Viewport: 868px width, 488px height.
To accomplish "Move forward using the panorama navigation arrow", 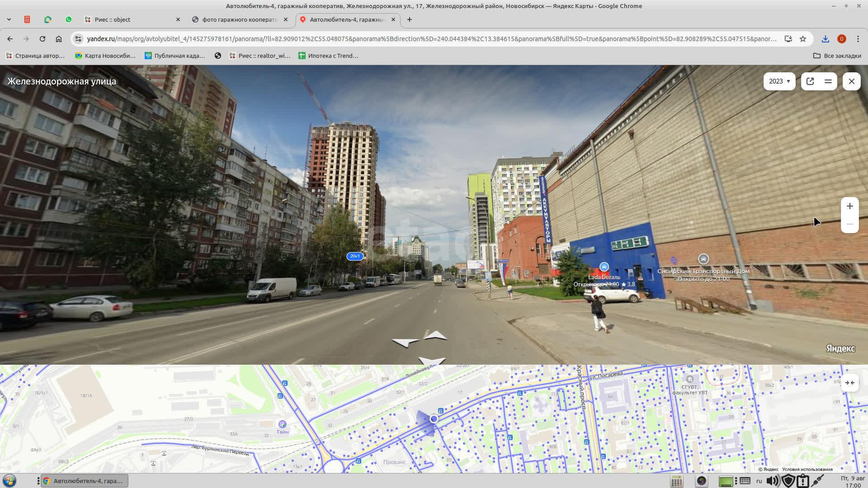I will tap(436, 335).
